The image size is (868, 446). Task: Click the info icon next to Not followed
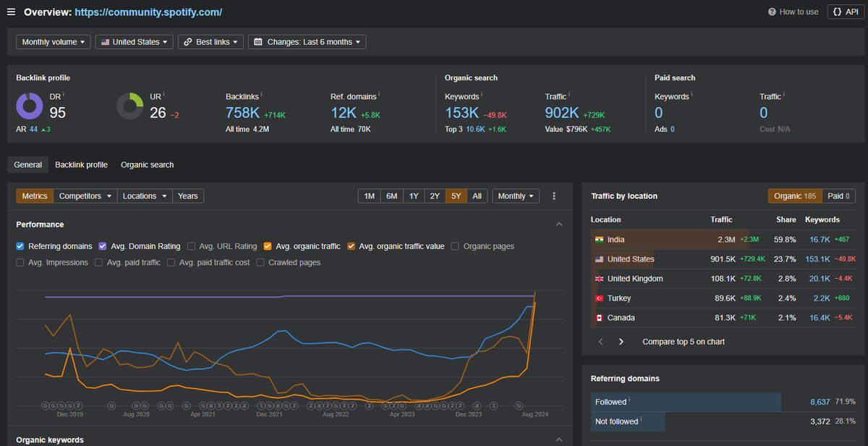click(642, 420)
